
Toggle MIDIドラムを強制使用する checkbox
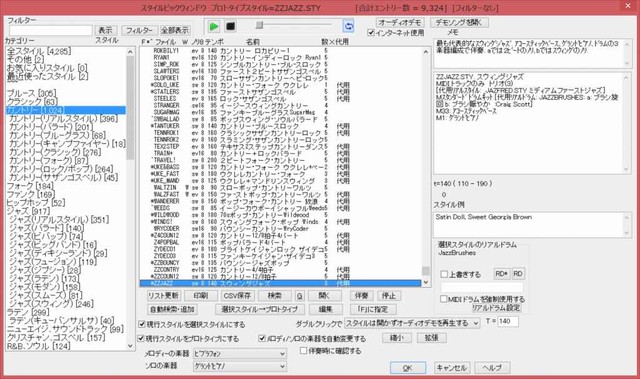(443, 299)
